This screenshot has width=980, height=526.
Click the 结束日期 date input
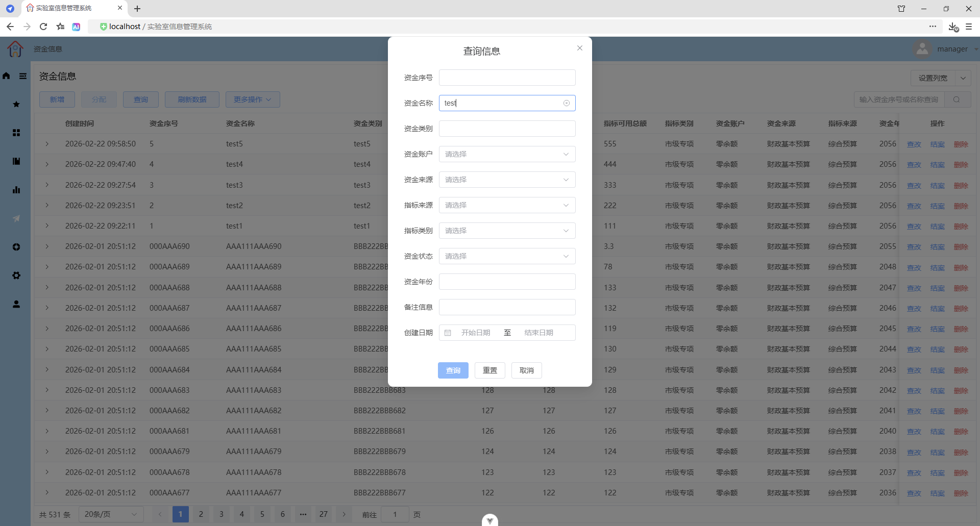pos(539,333)
